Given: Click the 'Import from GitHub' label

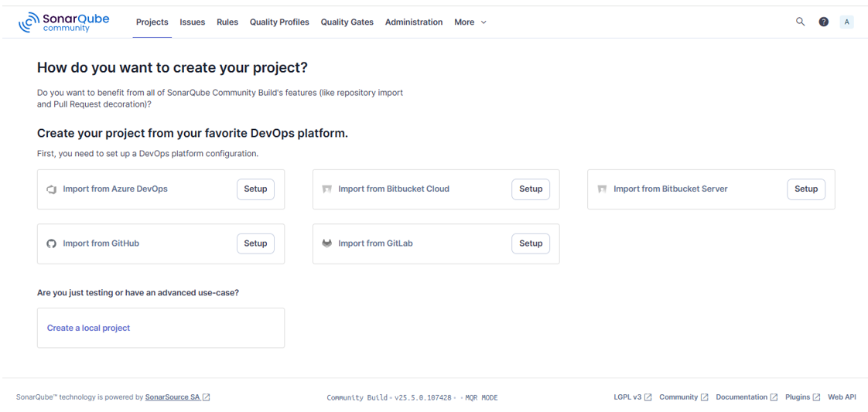Looking at the screenshot, I should tap(101, 243).
